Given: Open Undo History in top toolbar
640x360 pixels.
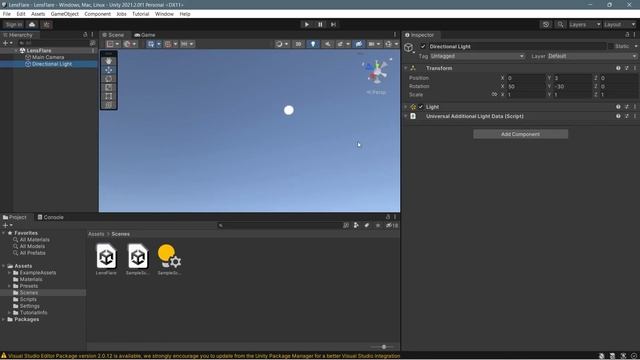Looking at the screenshot, I should tap(546, 24).
